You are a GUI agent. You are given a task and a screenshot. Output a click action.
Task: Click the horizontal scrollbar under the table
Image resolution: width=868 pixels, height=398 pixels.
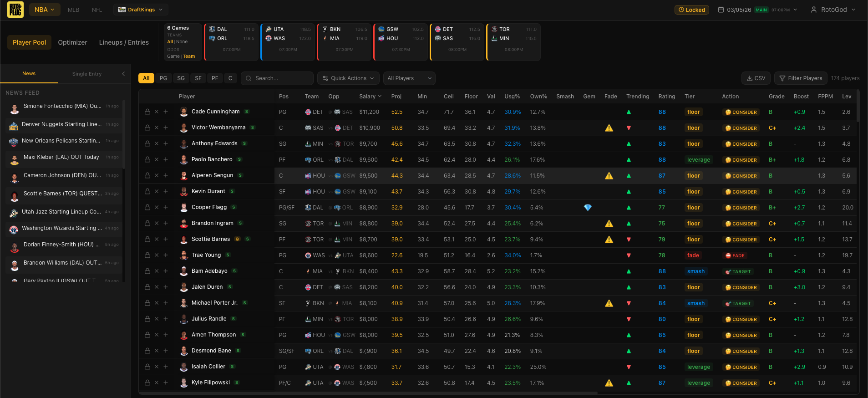tap(368, 393)
